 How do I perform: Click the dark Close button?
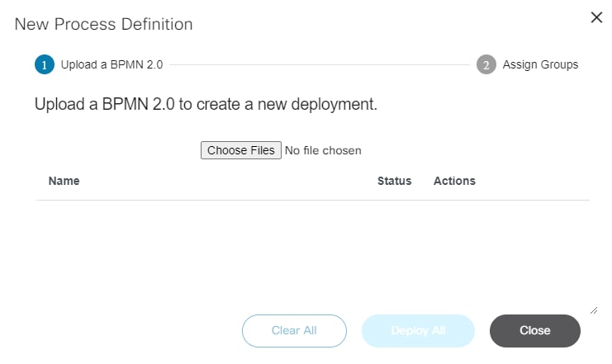tap(534, 330)
